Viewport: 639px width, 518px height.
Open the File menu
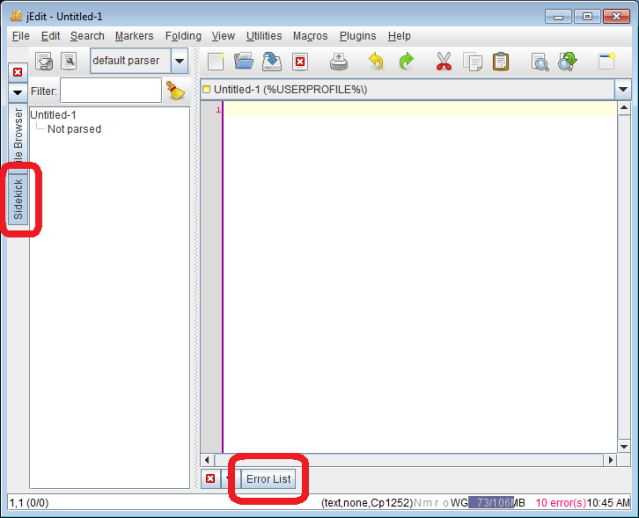click(x=21, y=36)
